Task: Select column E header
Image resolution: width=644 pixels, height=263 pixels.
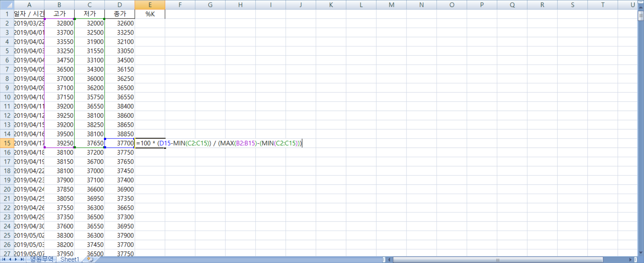Action: [x=150, y=5]
